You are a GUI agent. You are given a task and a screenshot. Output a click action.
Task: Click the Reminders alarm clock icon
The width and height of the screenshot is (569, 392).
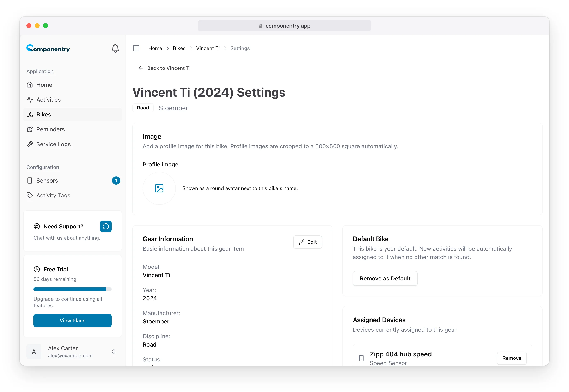coord(30,129)
